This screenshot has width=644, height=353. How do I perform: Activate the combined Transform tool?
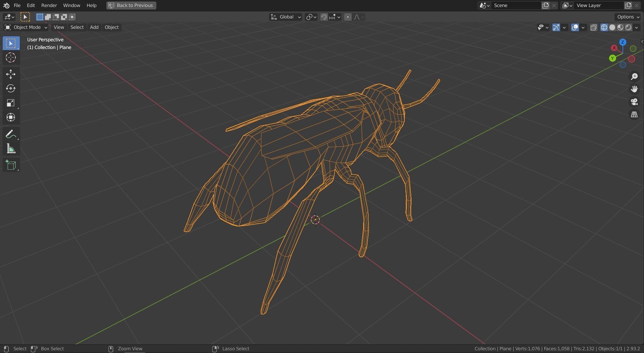(11, 118)
